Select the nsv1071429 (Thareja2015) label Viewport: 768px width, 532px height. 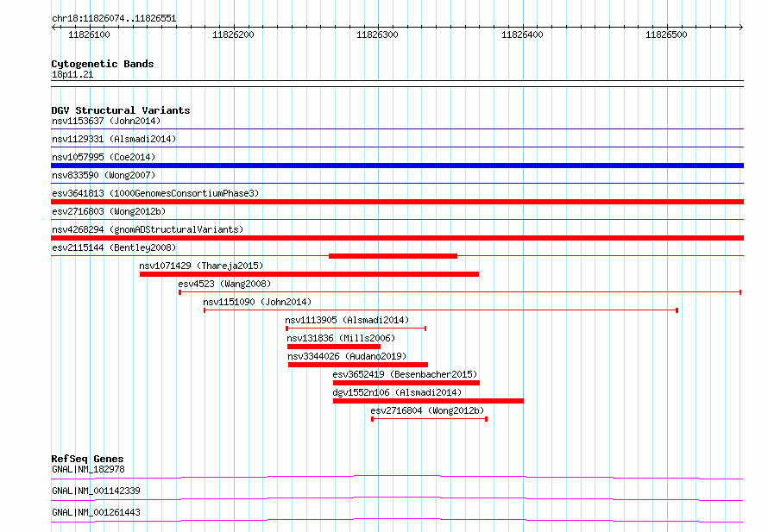click(x=201, y=266)
